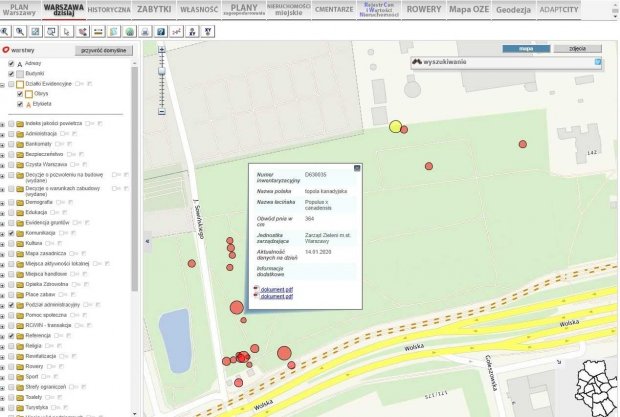
Task: Click the Rowery folder icon
Action: (20, 366)
